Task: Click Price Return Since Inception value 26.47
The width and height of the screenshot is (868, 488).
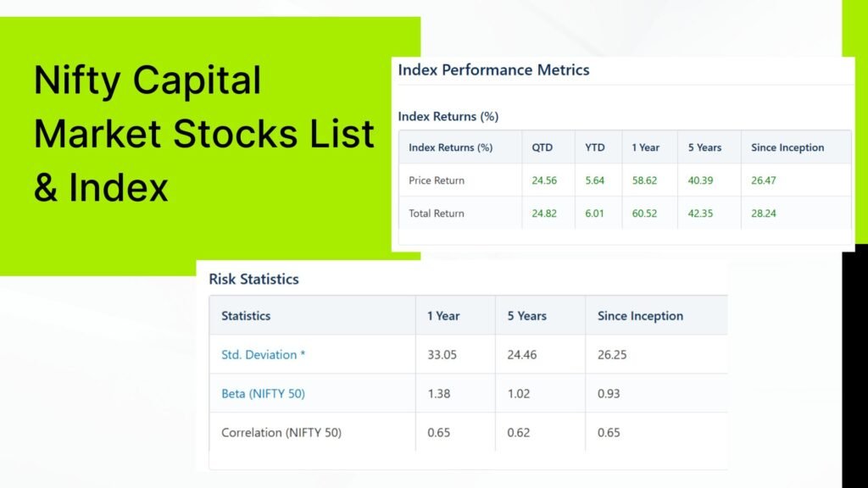Action: 764,180
